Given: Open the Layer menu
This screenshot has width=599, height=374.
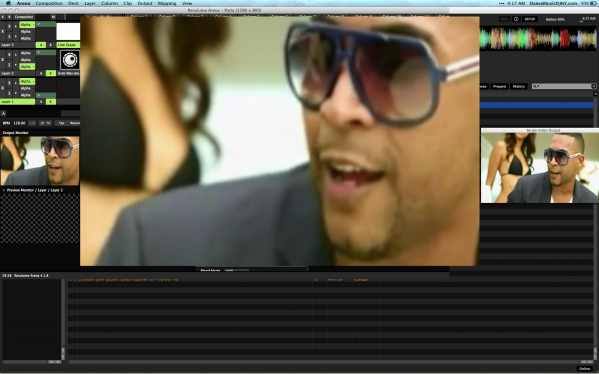Looking at the screenshot, I should pos(90,3).
